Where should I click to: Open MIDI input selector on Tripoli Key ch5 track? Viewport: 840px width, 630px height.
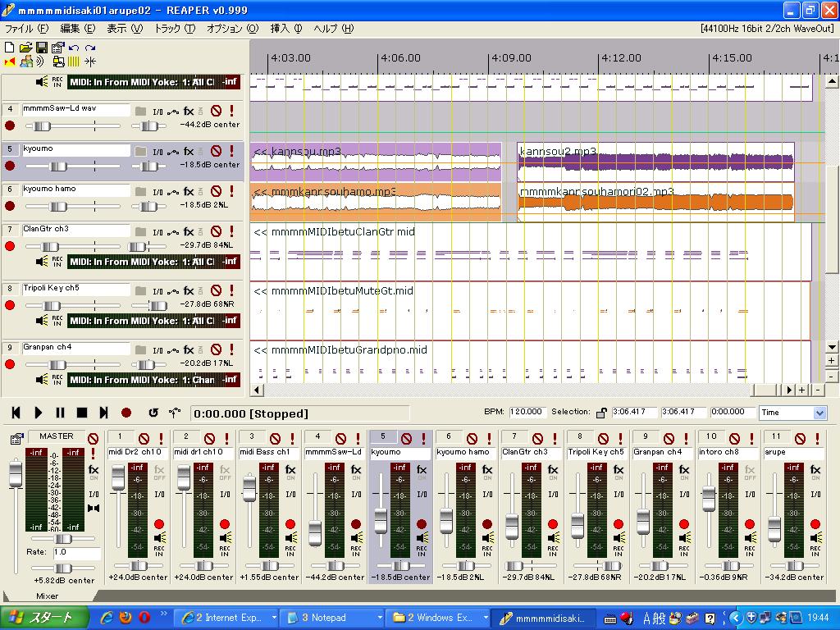pos(142,321)
